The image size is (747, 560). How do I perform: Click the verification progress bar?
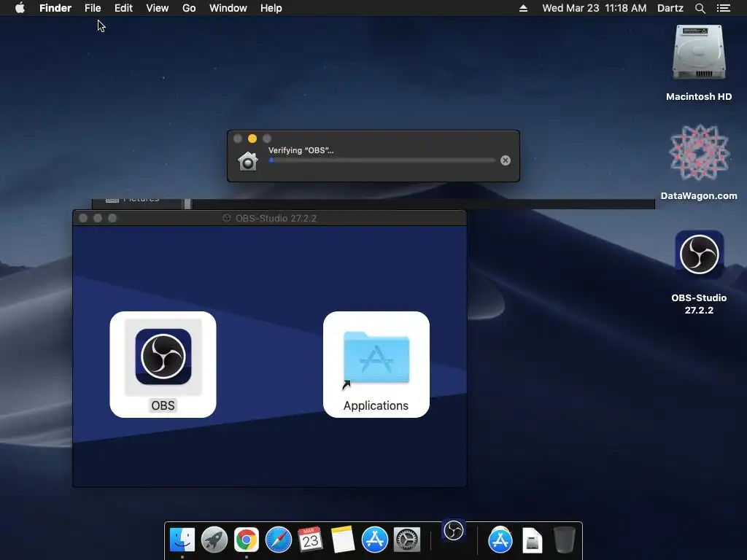(x=382, y=160)
